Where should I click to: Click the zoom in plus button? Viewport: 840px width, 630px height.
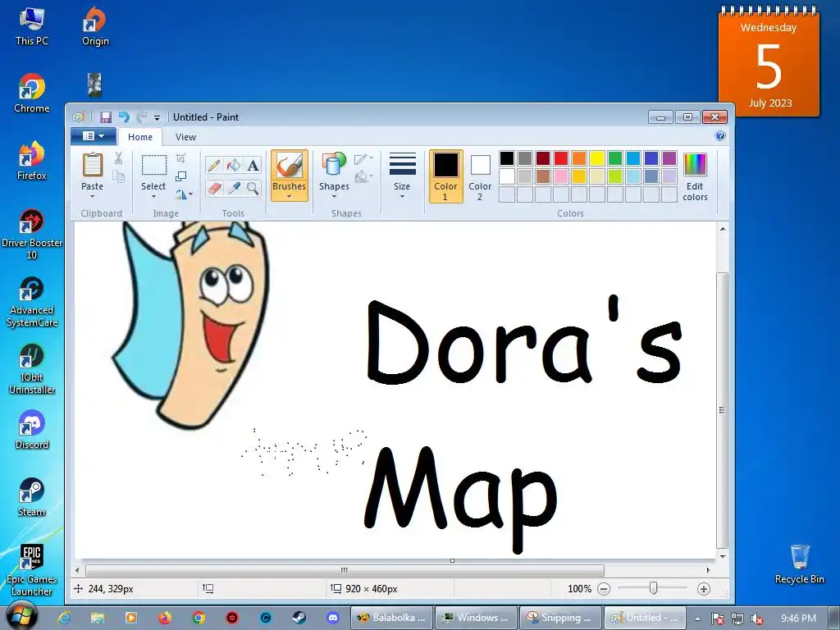pyautogui.click(x=703, y=589)
